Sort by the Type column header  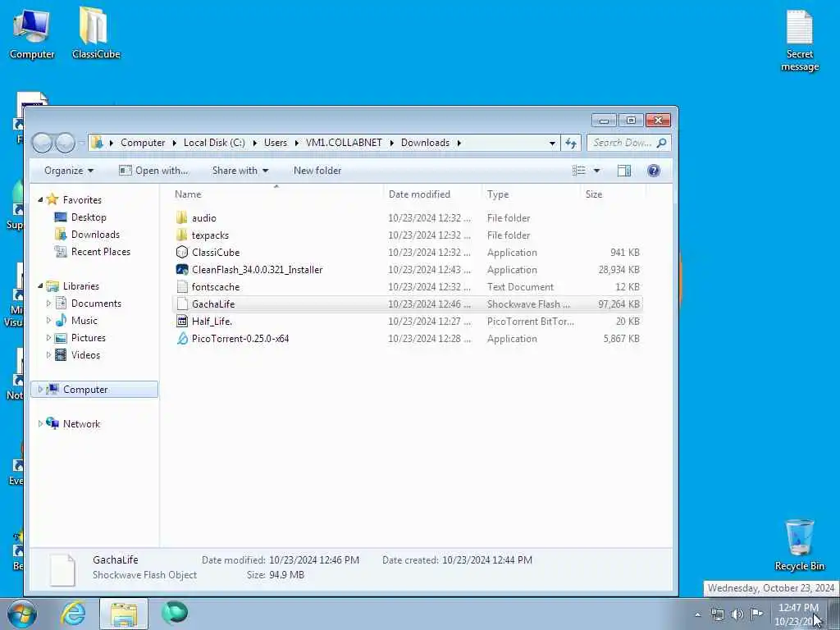coord(531,194)
